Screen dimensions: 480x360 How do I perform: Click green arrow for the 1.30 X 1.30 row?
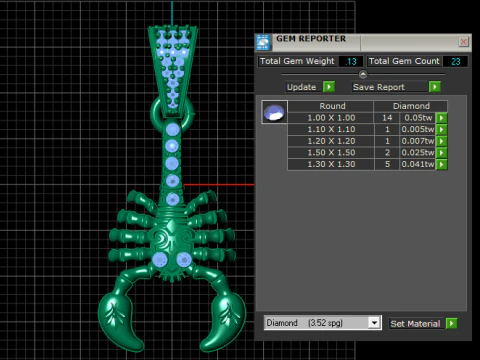441,164
